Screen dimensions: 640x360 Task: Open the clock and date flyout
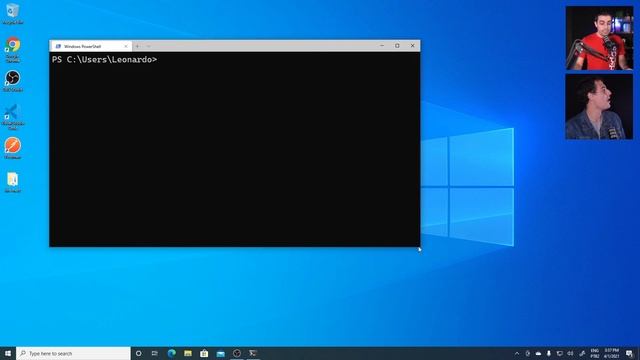(611, 353)
